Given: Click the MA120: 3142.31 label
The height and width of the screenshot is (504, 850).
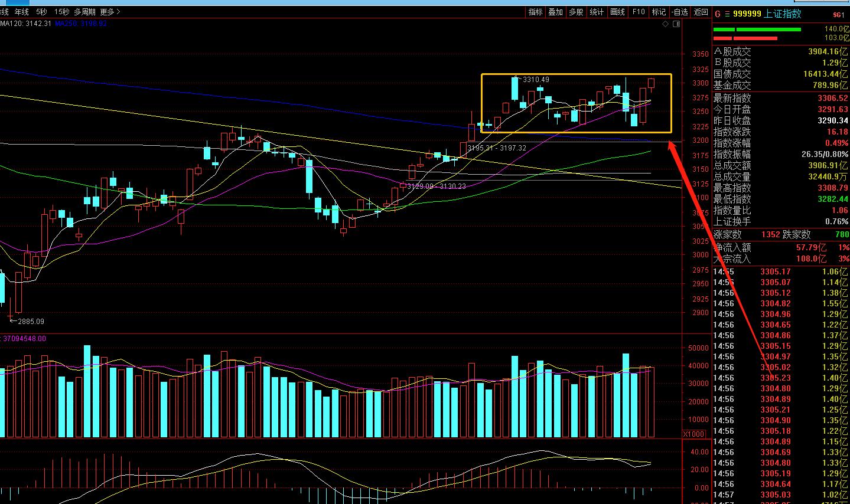Looking at the screenshot, I should [26, 24].
